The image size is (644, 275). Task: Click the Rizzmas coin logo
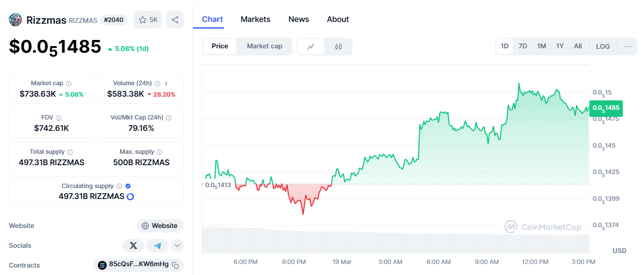tap(15, 20)
